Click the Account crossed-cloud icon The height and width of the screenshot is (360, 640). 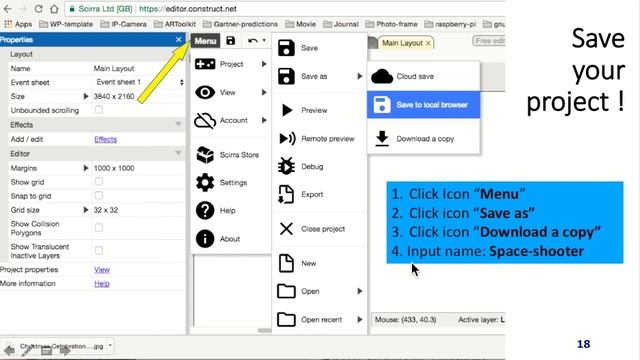[205, 120]
